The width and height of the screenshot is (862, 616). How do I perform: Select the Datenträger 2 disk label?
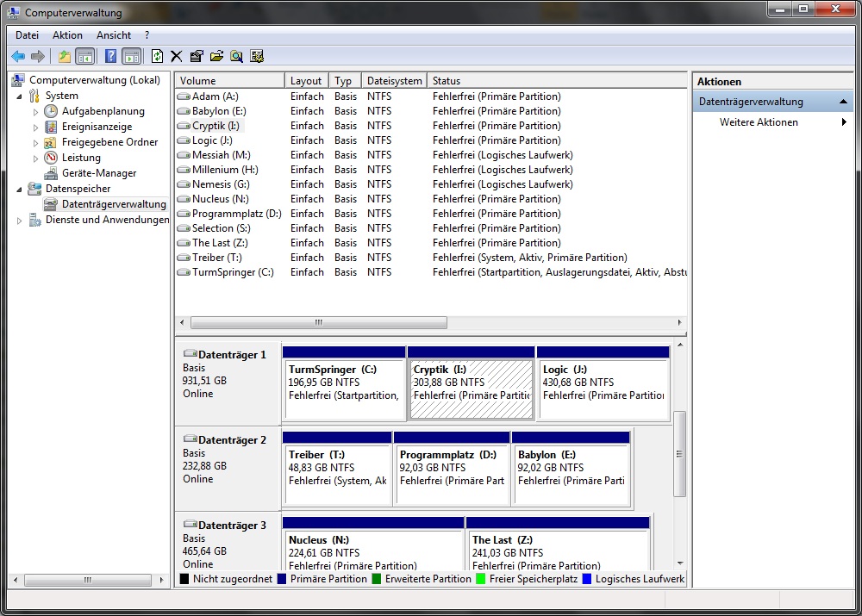228,468
